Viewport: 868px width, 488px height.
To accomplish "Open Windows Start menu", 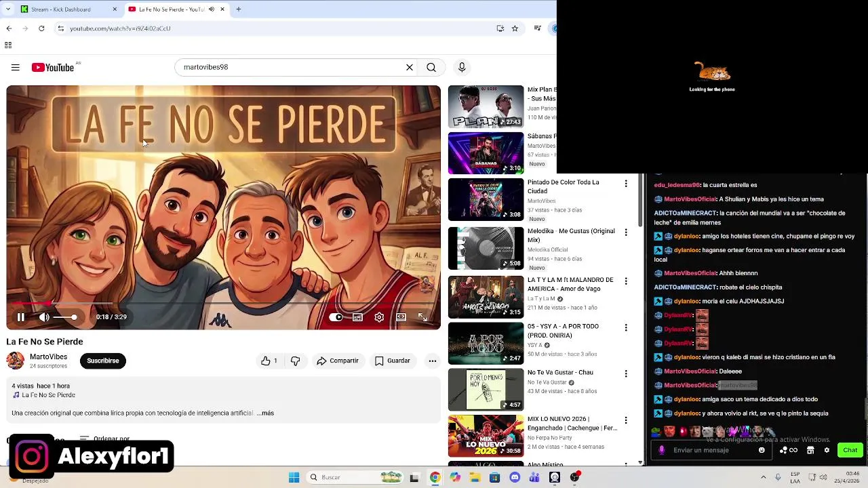I will (x=294, y=477).
